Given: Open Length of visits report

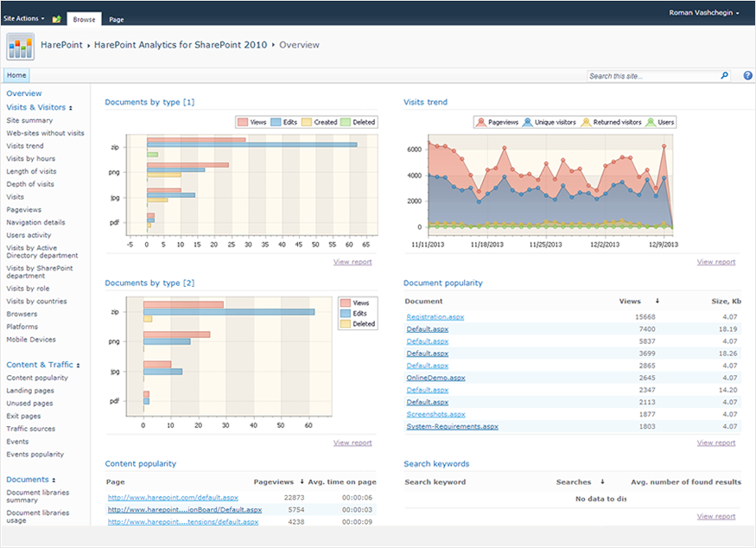Looking at the screenshot, I should (x=31, y=171).
